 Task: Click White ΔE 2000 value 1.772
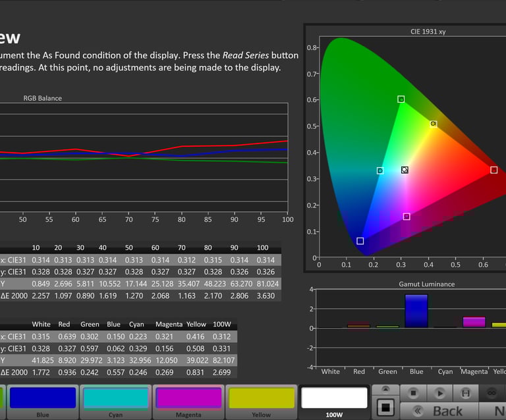[41, 373]
